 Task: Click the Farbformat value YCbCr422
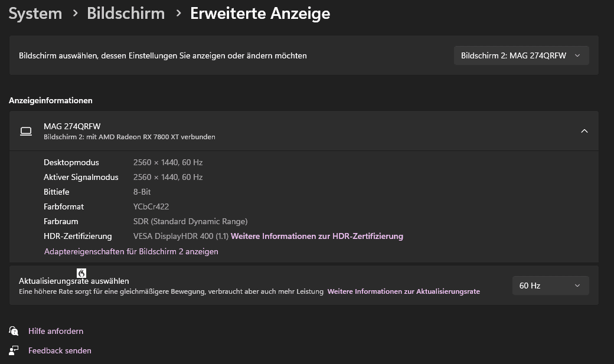pos(151,206)
